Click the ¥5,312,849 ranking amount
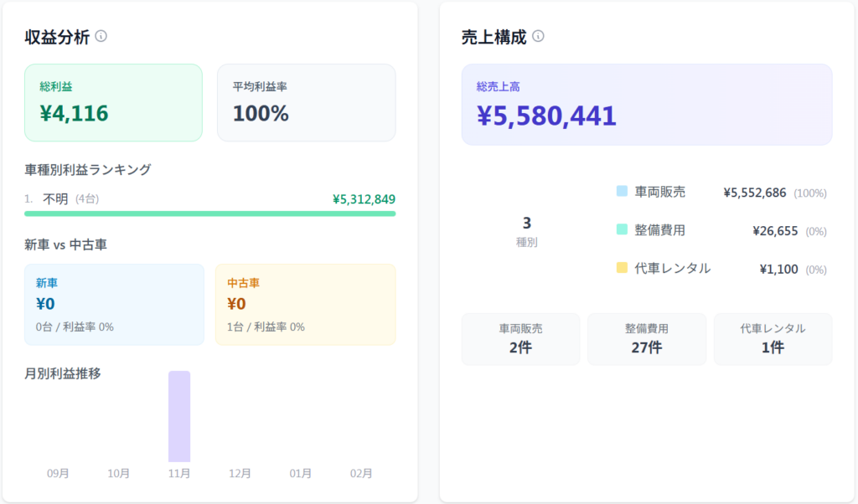Viewport: 858px width, 504px height. tap(364, 199)
